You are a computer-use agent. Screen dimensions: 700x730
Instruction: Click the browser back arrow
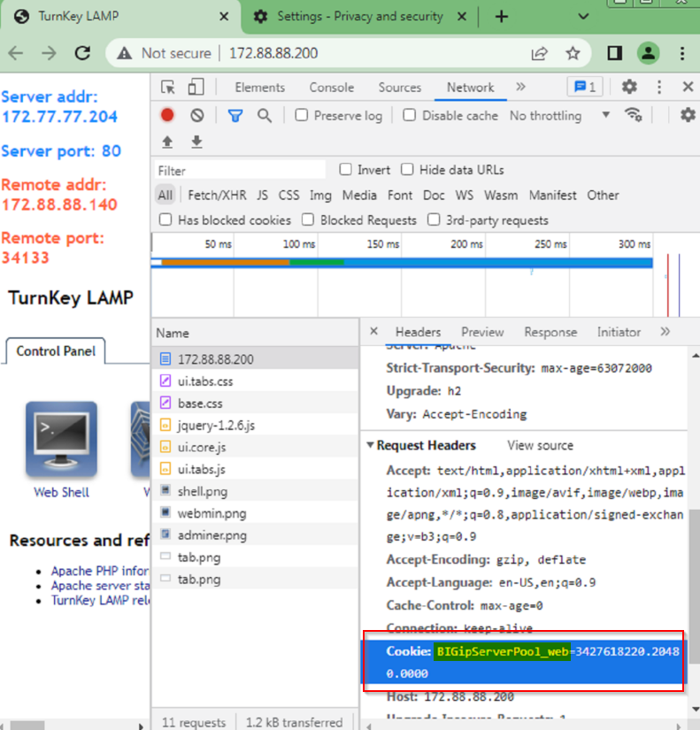point(15,54)
